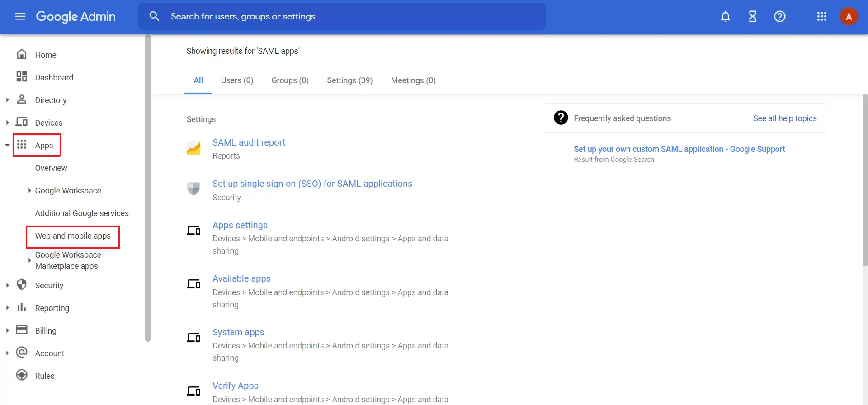Image resolution: width=868 pixels, height=405 pixels.
Task: Focus the search for users, groups or settings field
Action: pos(342,16)
